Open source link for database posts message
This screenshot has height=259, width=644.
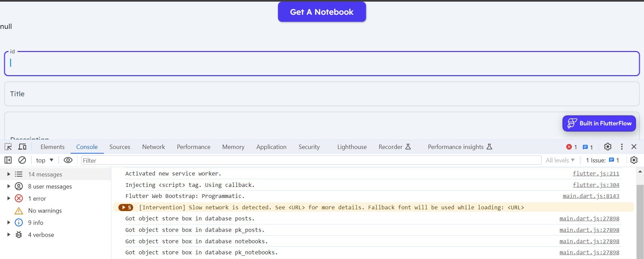[589, 219]
